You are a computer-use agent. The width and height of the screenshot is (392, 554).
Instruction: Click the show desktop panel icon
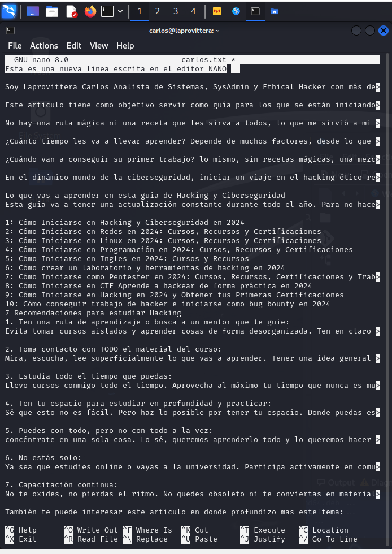[33, 11]
